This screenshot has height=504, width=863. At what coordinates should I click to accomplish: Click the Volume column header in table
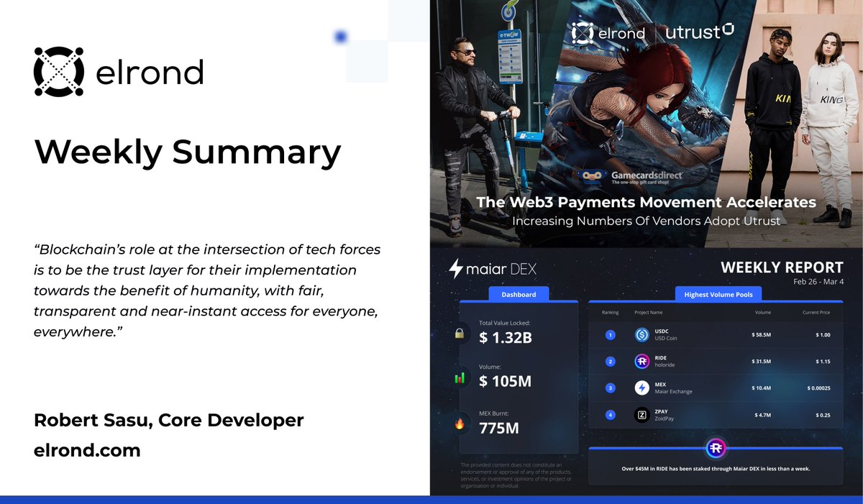(x=763, y=313)
